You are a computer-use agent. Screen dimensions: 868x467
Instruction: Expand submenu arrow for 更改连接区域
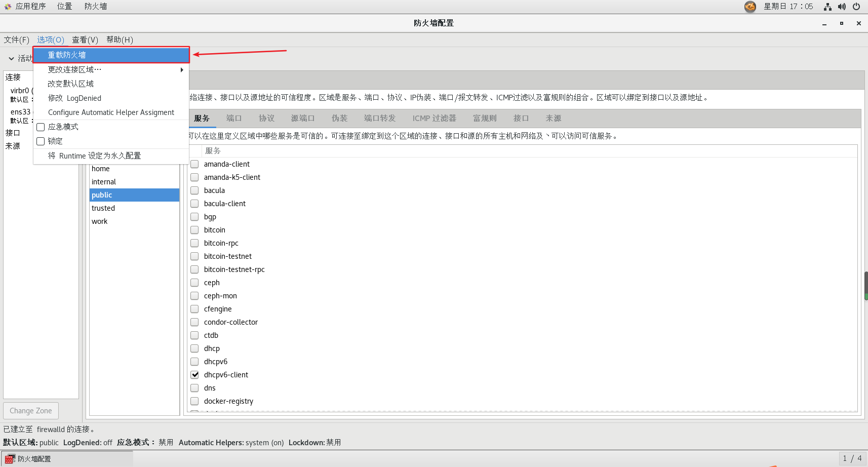click(x=182, y=70)
